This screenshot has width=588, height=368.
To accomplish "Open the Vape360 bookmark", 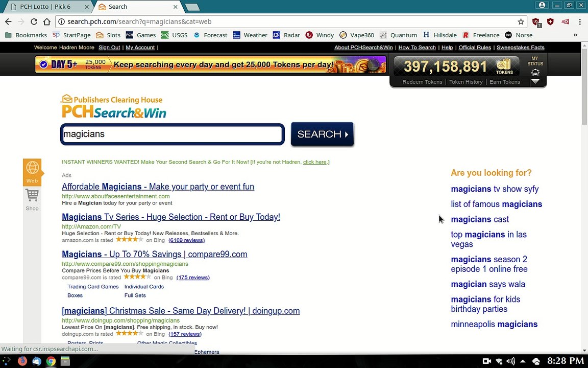I will pyautogui.click(x=357, y=35).
